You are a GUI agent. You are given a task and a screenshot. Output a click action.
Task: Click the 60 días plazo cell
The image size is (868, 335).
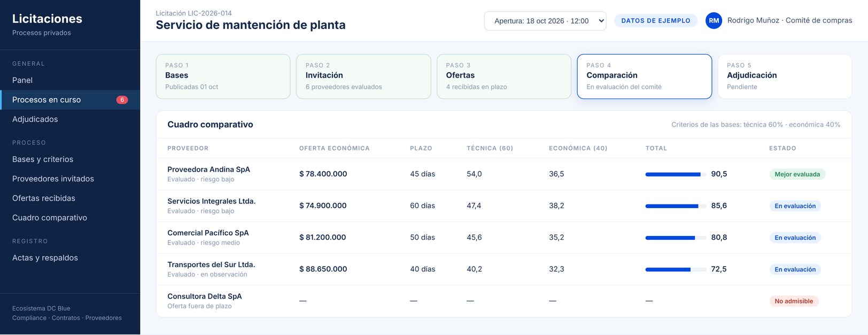(x=422, y=205)
